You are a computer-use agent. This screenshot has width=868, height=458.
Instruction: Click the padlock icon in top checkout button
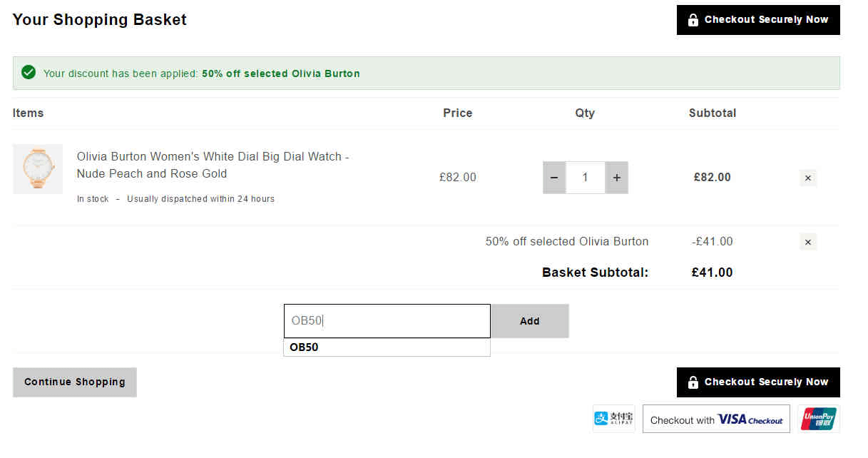pos(693,20)
